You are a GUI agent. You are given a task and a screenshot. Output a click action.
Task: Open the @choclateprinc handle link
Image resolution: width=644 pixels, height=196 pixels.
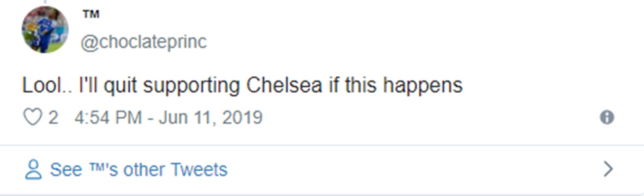143,42
